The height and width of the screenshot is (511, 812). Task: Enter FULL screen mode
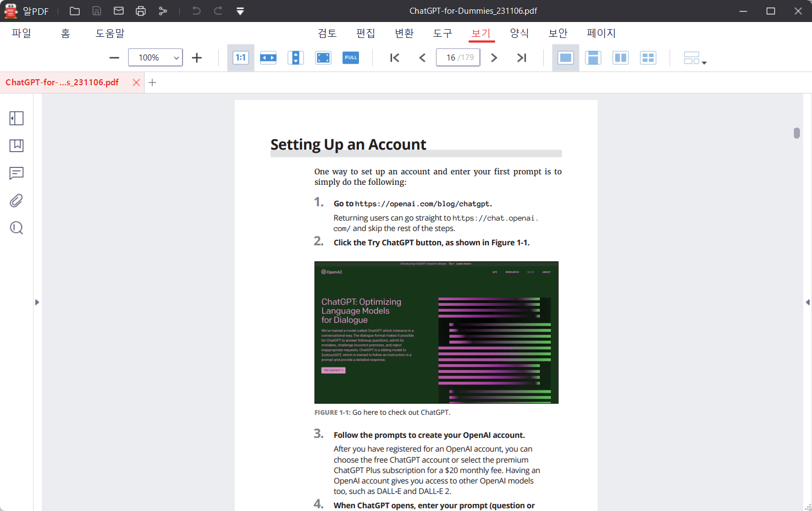point(351,58)
